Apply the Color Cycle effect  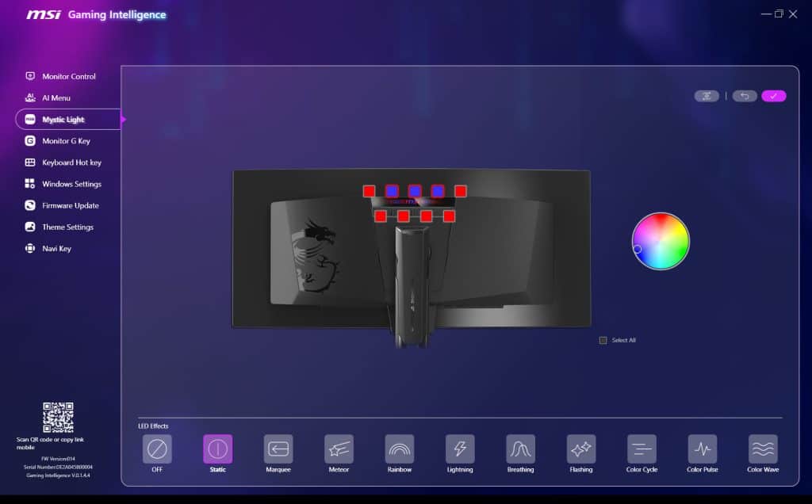pyautogui.click(x=641, y=449)
